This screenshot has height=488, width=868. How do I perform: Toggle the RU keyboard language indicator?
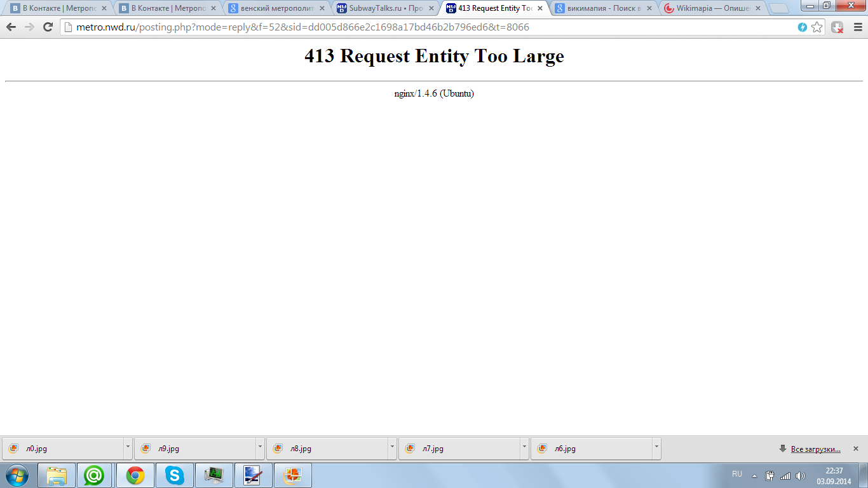pyautogui.click(x=737, y=474)
